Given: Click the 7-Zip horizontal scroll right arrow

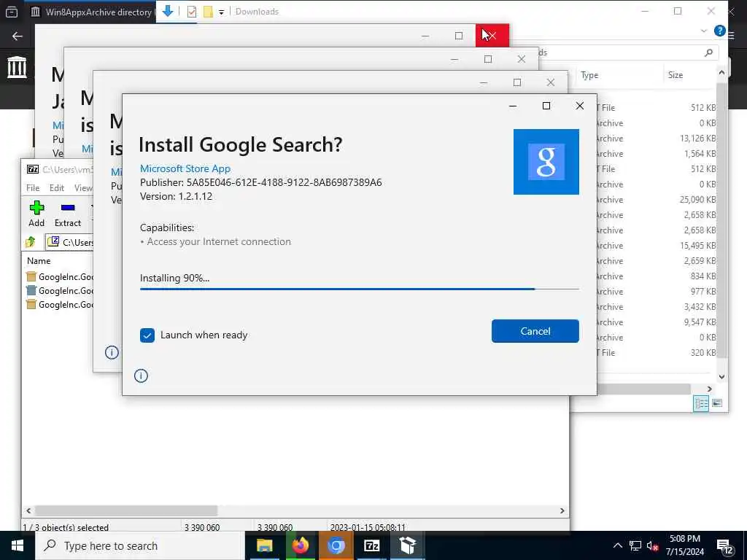Looking at the screenshot, I should click(562, 510).
